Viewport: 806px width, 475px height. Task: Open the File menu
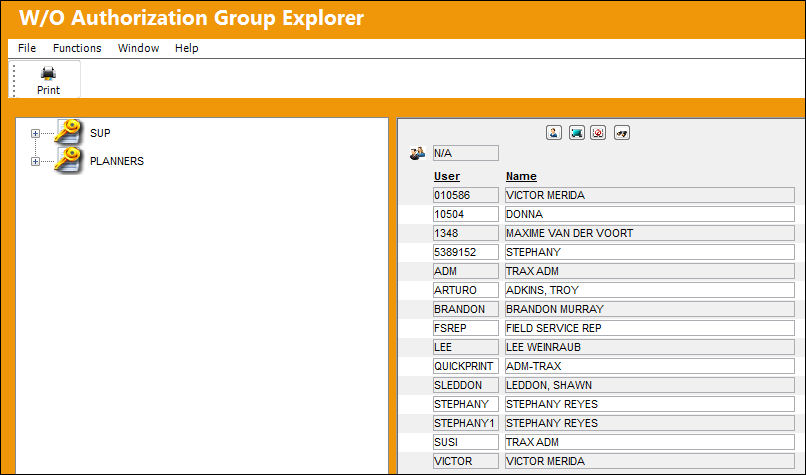[27, 48]
